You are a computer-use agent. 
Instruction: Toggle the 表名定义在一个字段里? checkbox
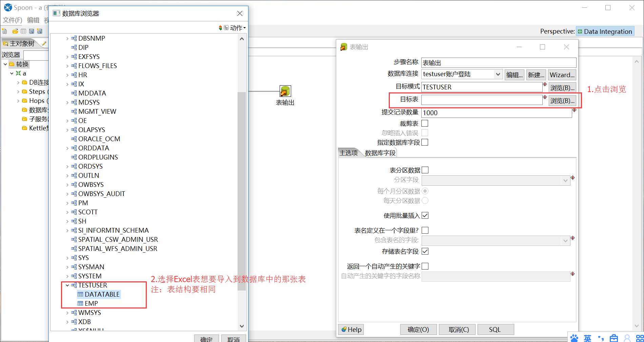click(425, 230)
